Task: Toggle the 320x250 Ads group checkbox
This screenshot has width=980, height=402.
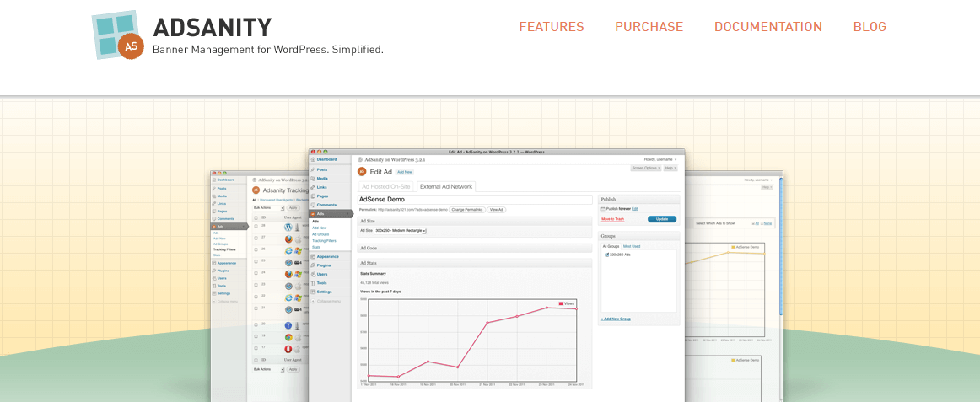Action: 607,255
